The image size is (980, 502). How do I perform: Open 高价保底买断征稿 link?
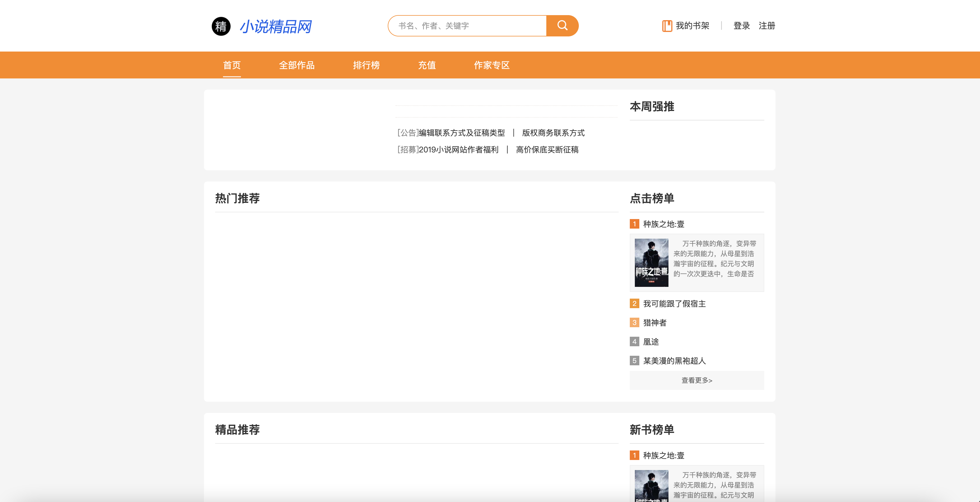[547, 150]
